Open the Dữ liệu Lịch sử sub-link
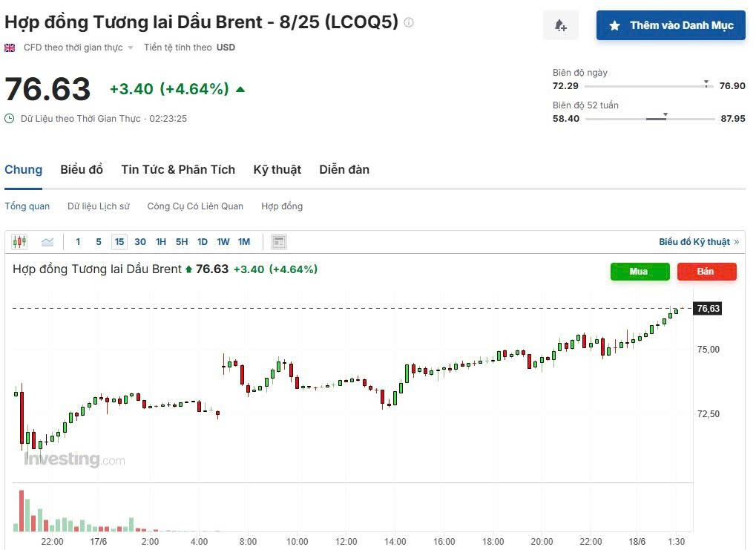This screenshot has height=550, width=756. tap(99, 206)
